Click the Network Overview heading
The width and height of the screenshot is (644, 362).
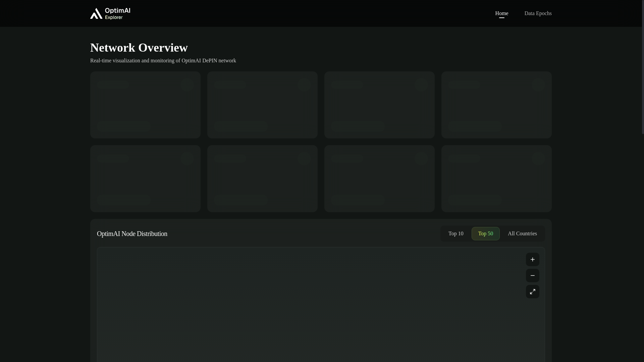click(139, 48)
